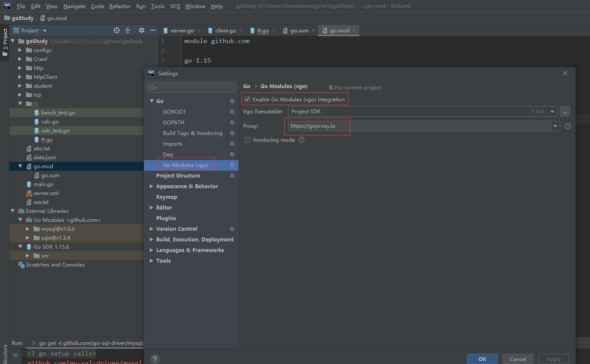
Task: Expand the Editor settings section
Action: pos(152,208)
